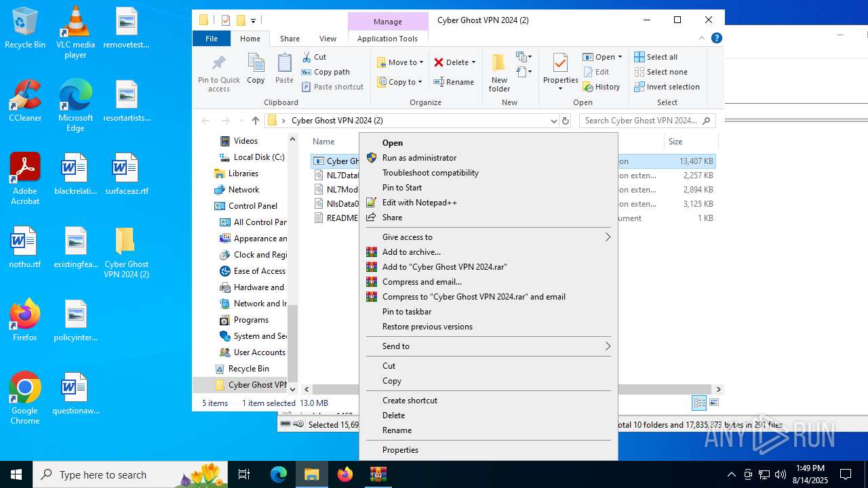Select Network in navigation pane
The height and width of the screenshot is (488, 868).
(237, 190)
